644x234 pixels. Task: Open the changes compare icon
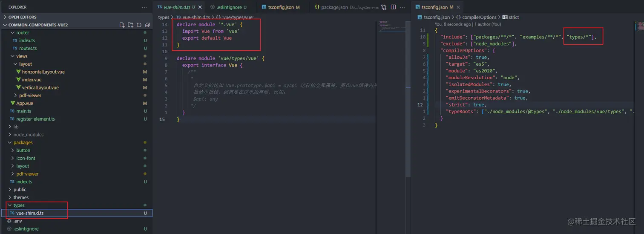tap(384, 7)
